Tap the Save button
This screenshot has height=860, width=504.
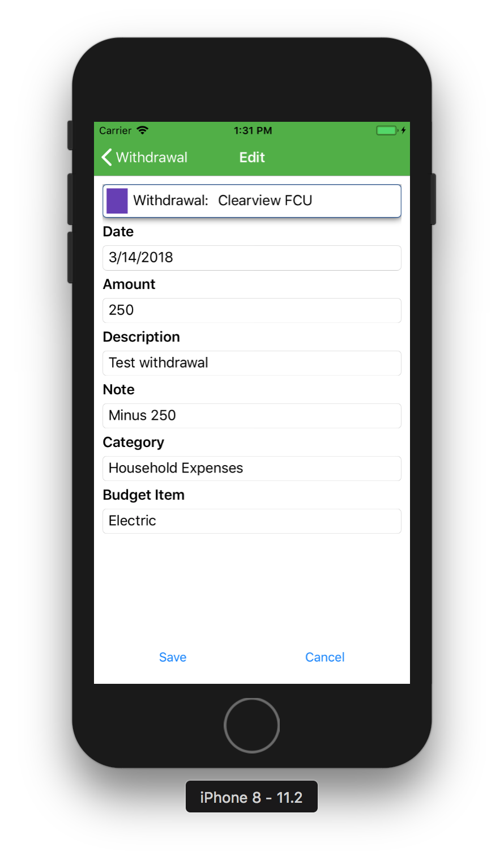tap(173, 657)
